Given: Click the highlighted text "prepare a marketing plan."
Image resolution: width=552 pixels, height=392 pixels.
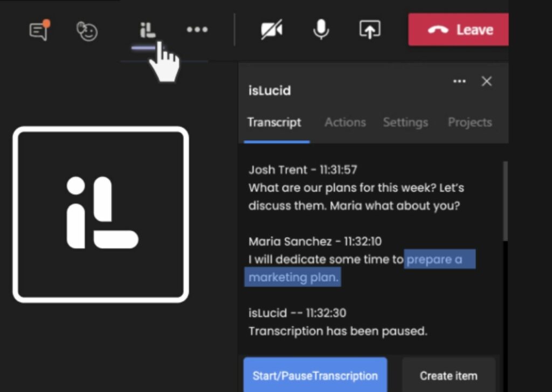Looking at the screenshot, I should click(x=360, y=268).
